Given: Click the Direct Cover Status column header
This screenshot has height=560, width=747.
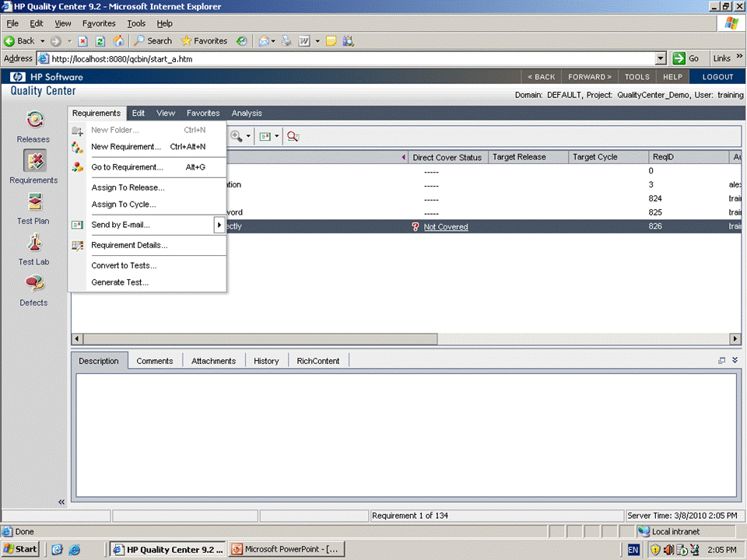Looking at the screenshot, I should 447,157.
